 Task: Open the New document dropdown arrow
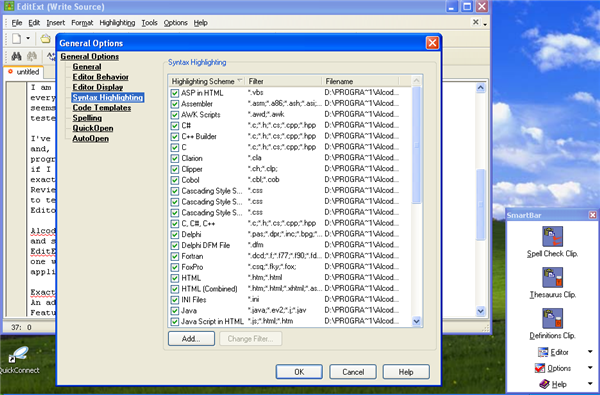tap(28, 38)
